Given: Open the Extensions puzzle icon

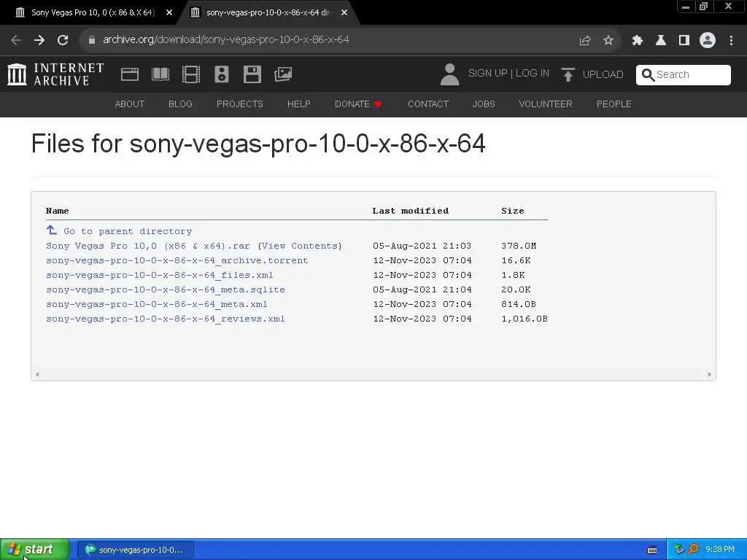Looking at the screenshot, I should 637,40.
